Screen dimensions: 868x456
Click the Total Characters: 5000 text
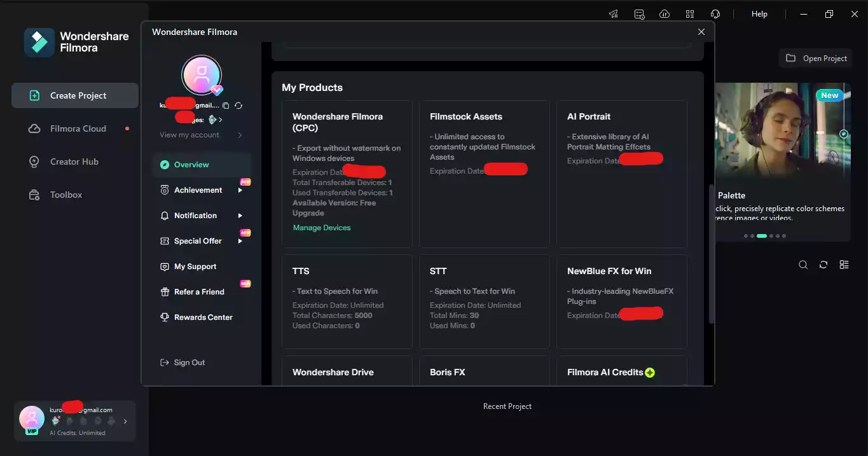tap(333, 315)
